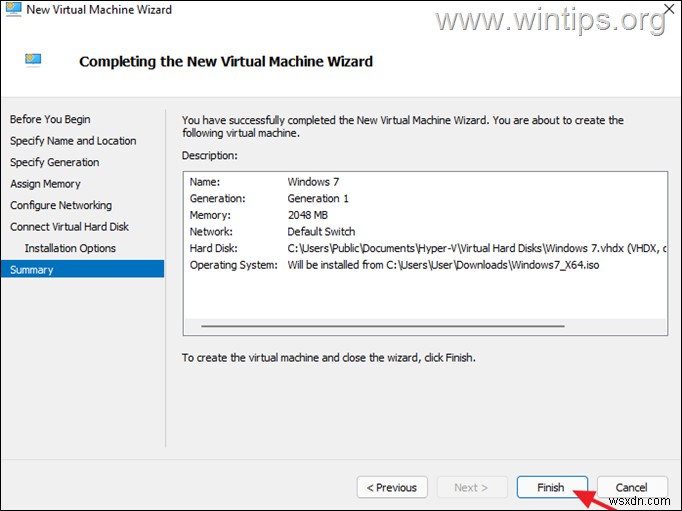Select the 'Default Switch' network value
The height and width of the screenshot is (511, 682).
coord(321,231)
